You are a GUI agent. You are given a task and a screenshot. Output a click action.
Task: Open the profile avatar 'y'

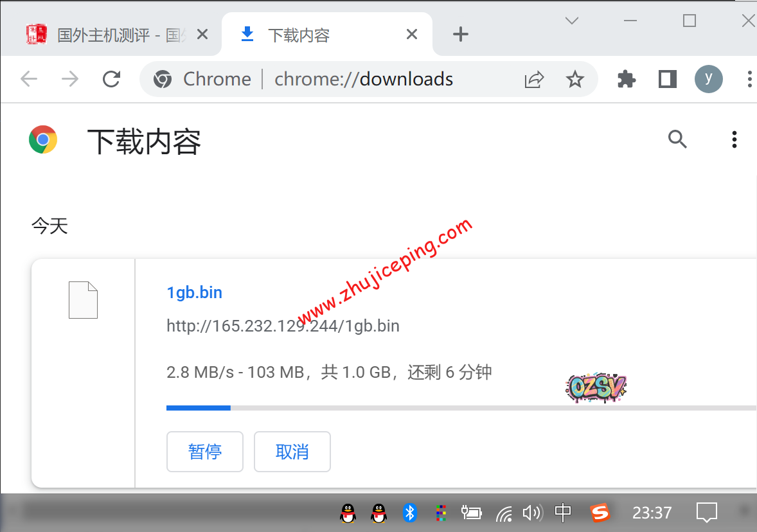pyautogui.click(x=708, y=79)
